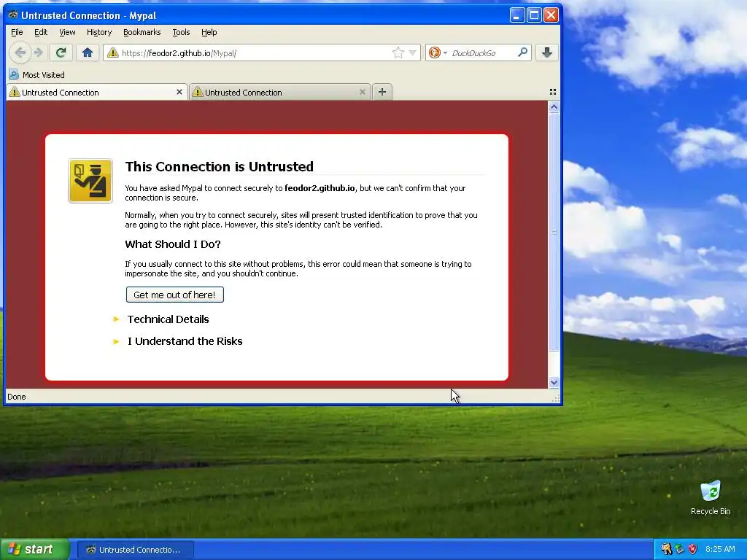
Task: Minimize the Mypal window
Action: pyautogui.click(x=517, y=15)
